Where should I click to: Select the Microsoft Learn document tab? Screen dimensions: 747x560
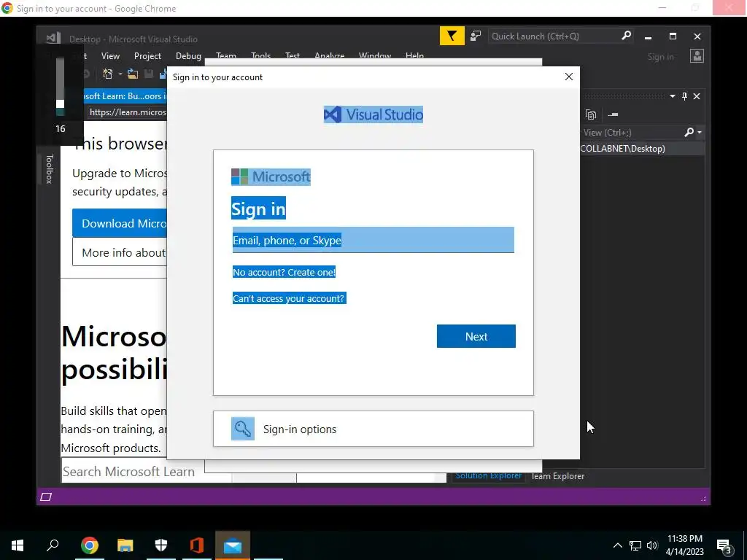(125, 96)
